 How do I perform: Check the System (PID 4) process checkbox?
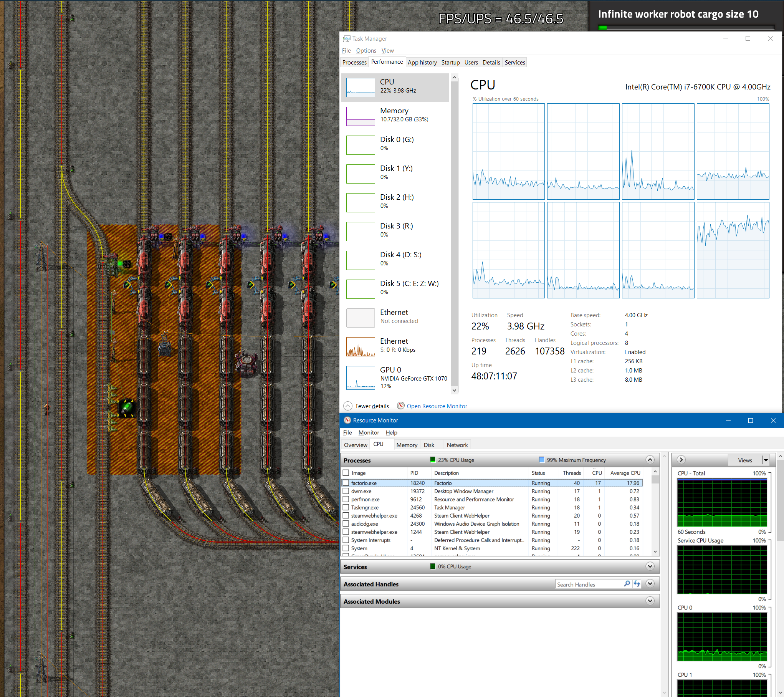pos(346,548)
